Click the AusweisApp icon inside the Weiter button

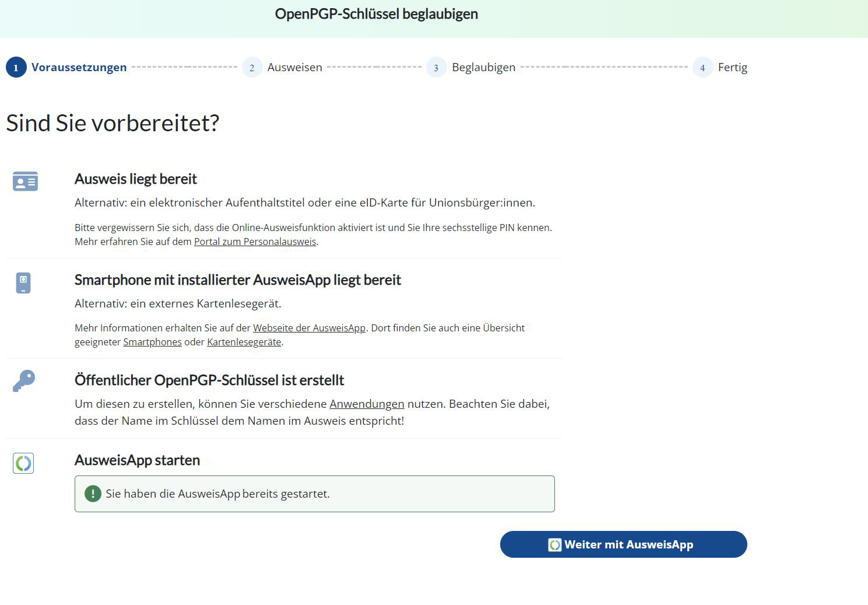coord(554,544)
